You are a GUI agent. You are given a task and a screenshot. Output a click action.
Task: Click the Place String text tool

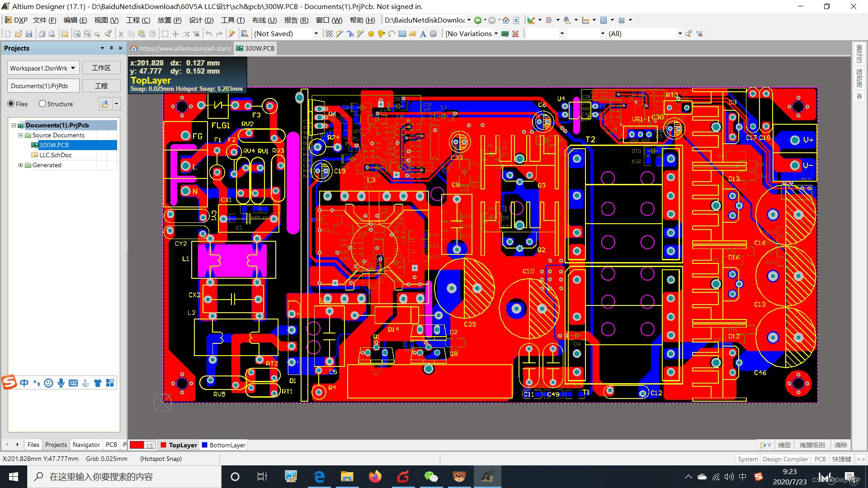[423, 34]
